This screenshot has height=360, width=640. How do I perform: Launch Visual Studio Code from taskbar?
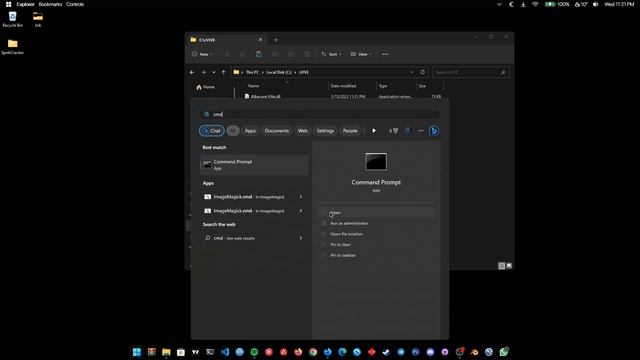pyautogui.click(x=225, y=352)
